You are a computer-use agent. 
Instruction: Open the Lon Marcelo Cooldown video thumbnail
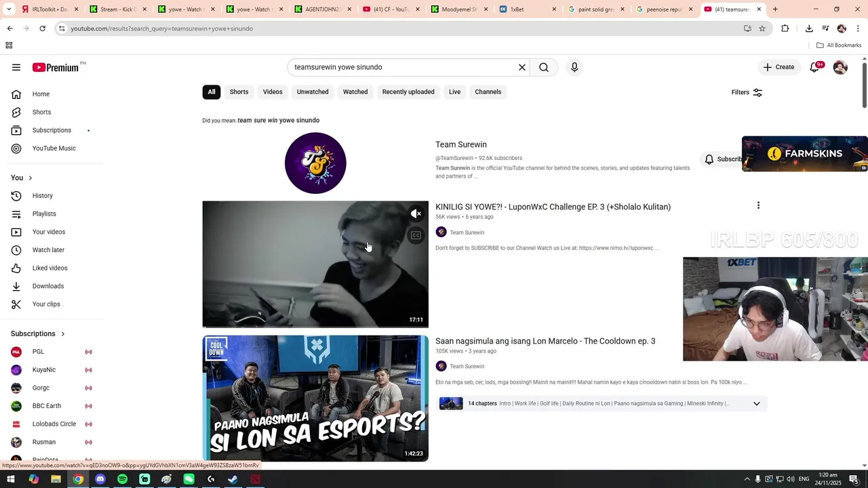click(315, 399)
